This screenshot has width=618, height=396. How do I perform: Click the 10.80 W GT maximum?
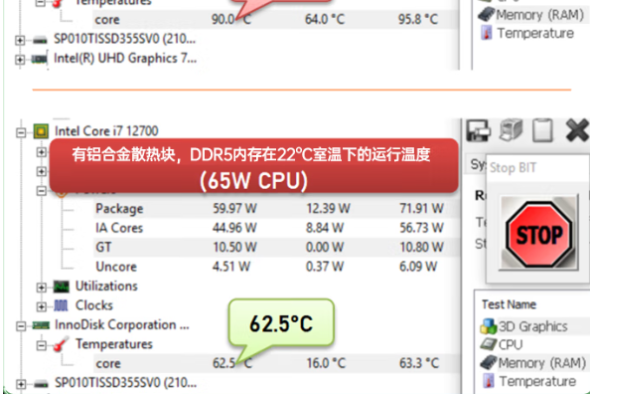pyautogui.click(x=422, y=247)
